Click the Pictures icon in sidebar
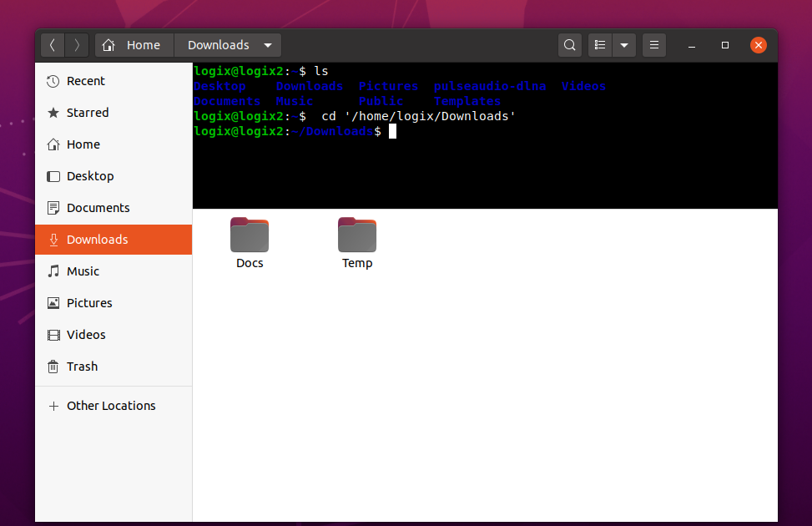This screenshot has width=812, height=526. 53,302
